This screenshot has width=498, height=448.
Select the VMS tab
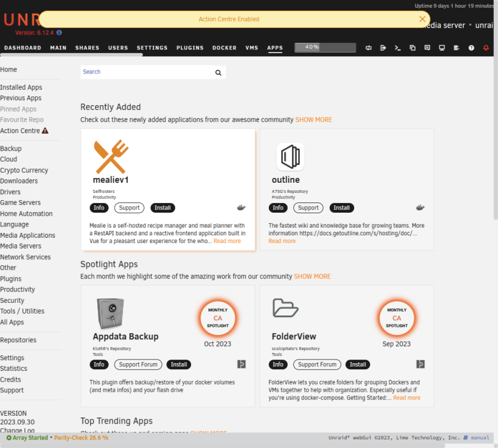pos(251,48)
